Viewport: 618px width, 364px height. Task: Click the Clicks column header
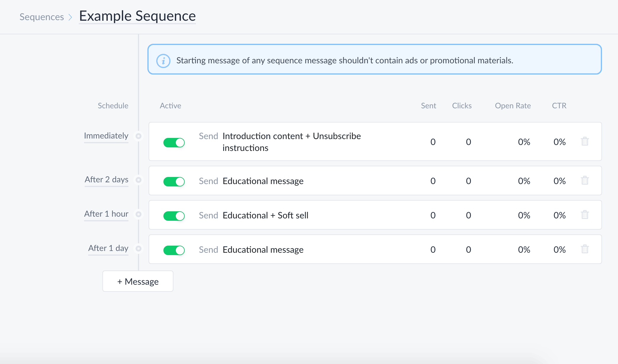point(462,106)
